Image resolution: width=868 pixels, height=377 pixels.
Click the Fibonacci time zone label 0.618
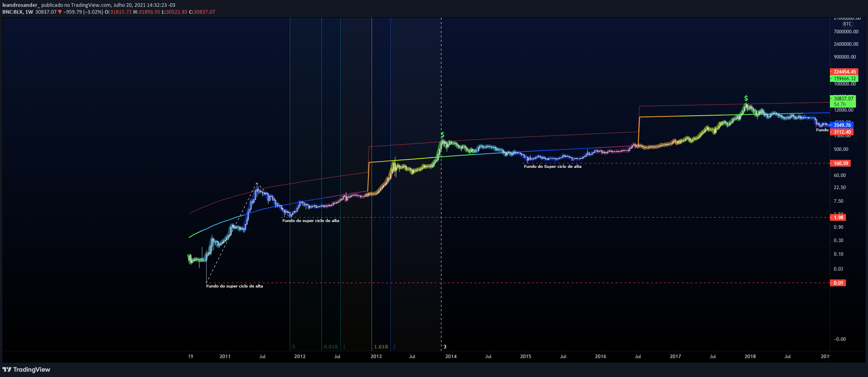point(331,347)
